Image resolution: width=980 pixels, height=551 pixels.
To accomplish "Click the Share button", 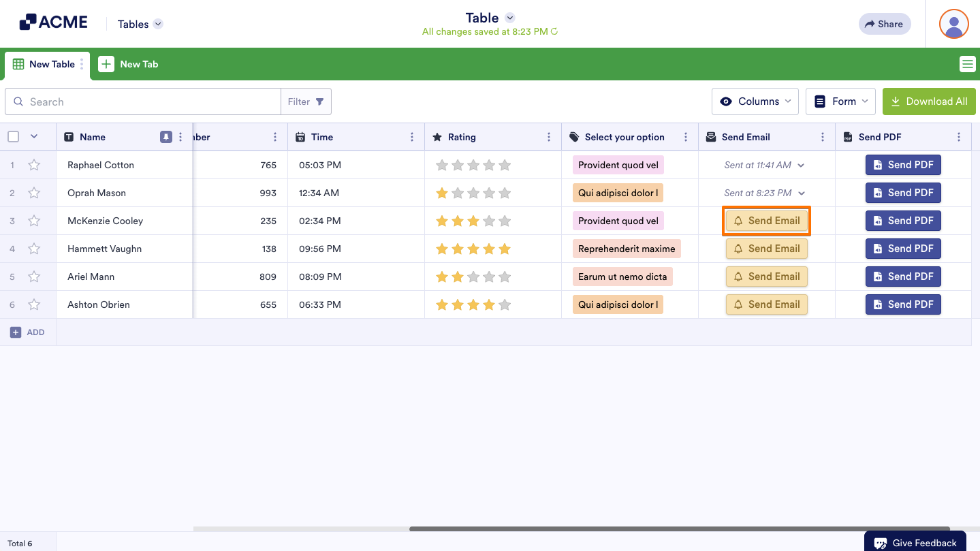I will (x=885, y=24).
